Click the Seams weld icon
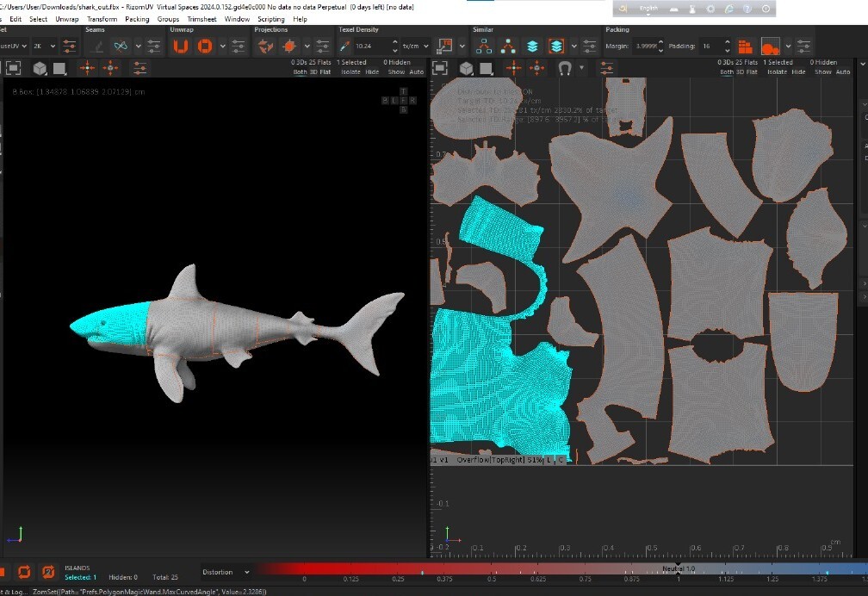Viewport: 868px width, 596px height. tap(121, 46)
